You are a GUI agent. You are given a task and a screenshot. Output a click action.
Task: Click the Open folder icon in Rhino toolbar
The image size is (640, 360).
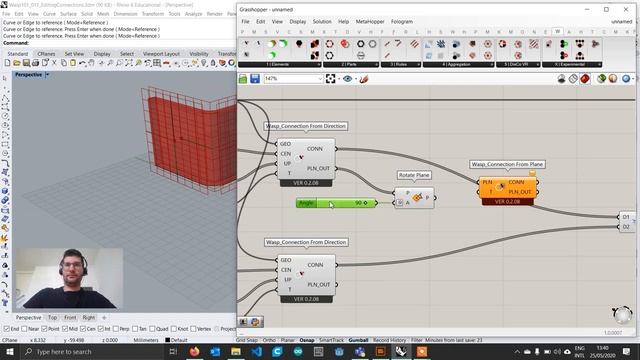(17, 63)
